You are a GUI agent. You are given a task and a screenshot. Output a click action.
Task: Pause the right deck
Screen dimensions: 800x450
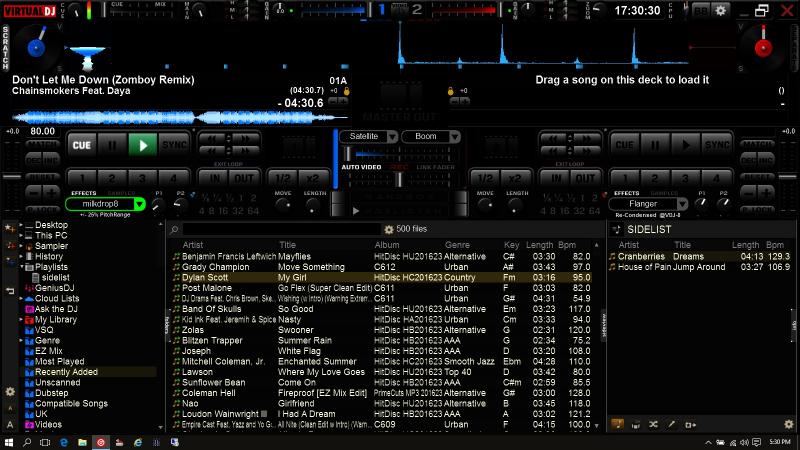coord(655,145)
